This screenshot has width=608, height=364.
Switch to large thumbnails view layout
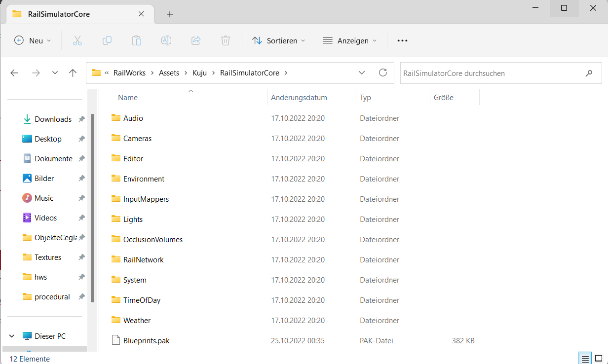tap(599, 359)
